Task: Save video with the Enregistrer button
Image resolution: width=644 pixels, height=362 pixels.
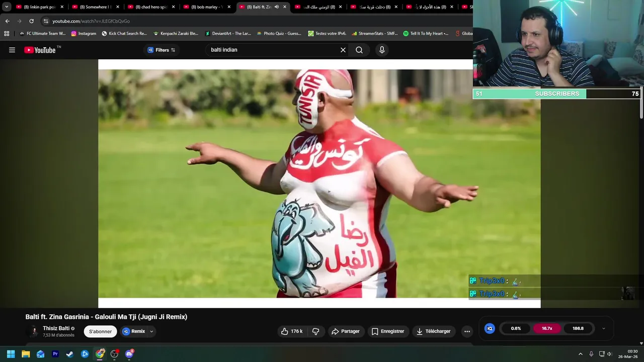Action: pos(388,331)
